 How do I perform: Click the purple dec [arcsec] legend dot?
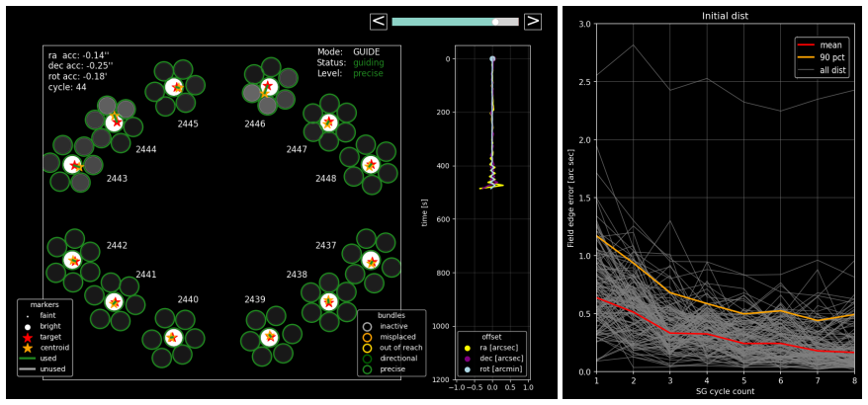[468, 358]
